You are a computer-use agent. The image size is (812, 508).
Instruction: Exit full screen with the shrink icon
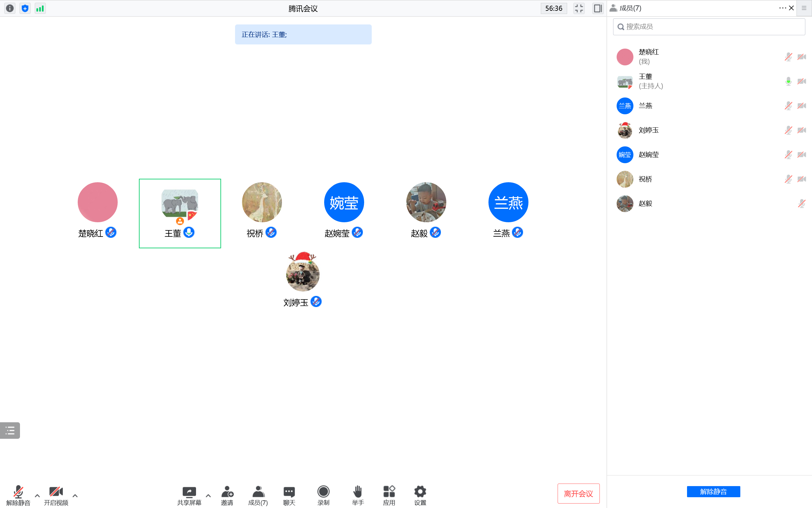pyautogui.click(x=579, y=8)
